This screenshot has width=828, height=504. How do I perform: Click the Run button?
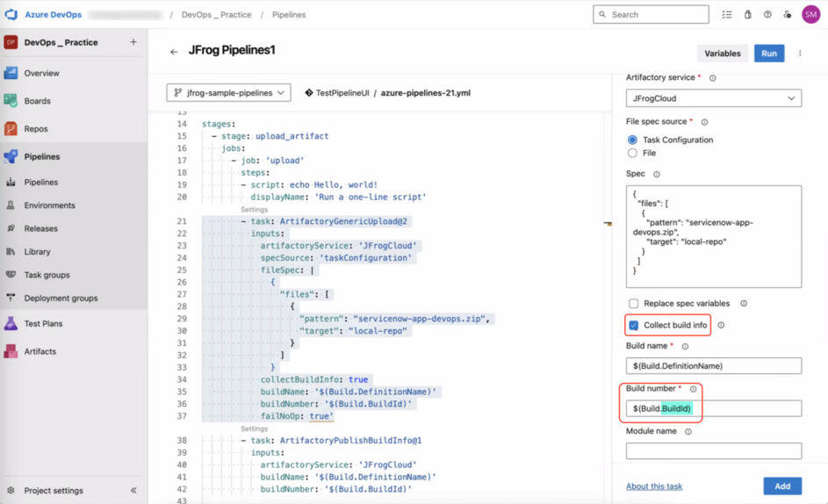(x=769, y=54)
